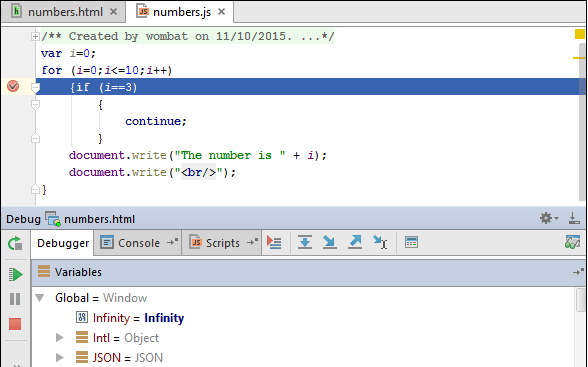Expand the JSON variable node
The width and height of the screenshot is (588, 367).
pos(59,358)
